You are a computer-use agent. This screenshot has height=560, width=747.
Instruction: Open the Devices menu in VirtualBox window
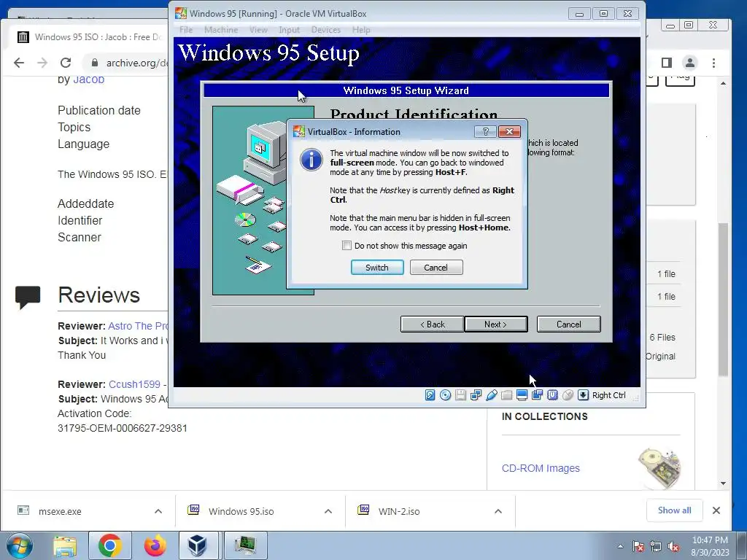point(326,30)
